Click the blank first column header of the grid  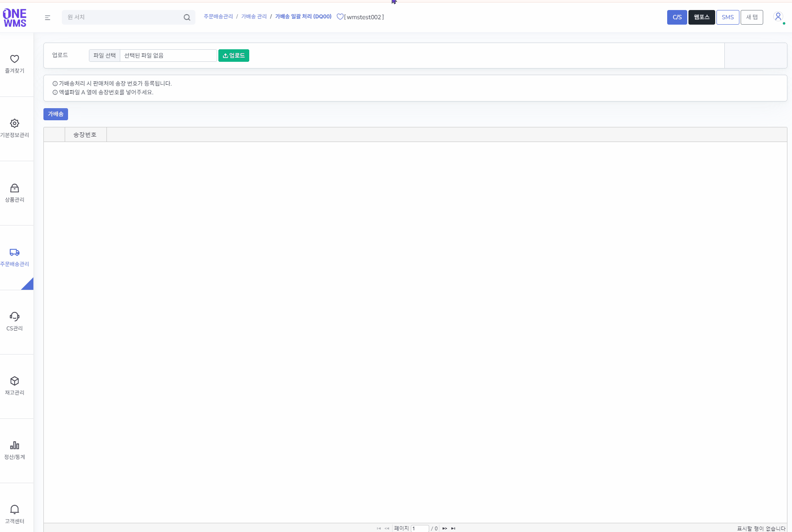point(54,134)
